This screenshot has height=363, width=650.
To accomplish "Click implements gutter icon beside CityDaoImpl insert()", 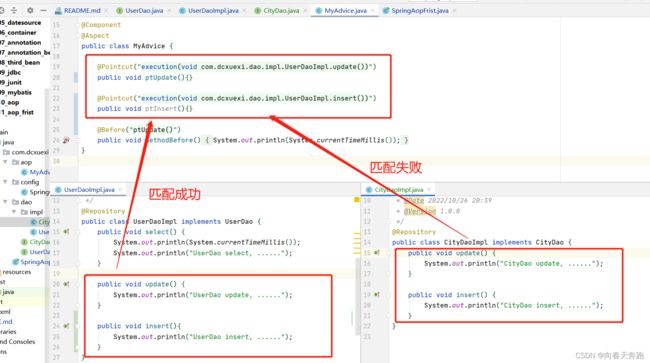I will [376, 295].
